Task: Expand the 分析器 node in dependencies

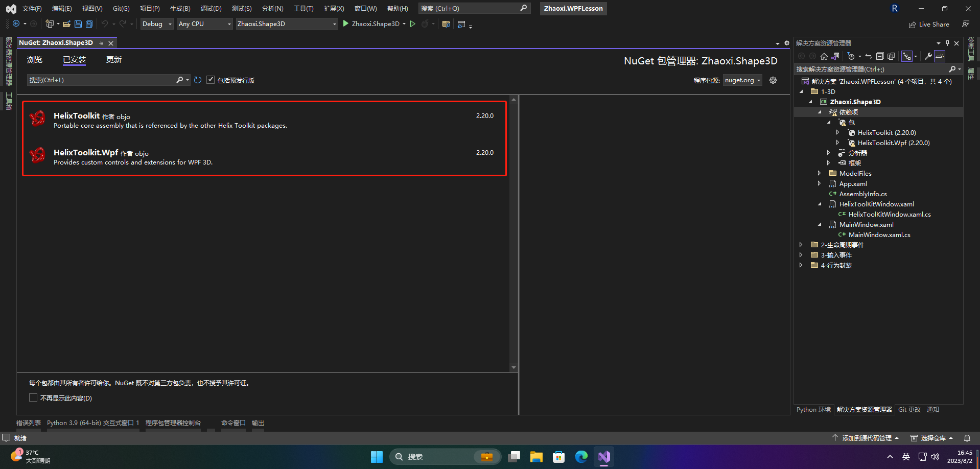Action: (829, 153)
